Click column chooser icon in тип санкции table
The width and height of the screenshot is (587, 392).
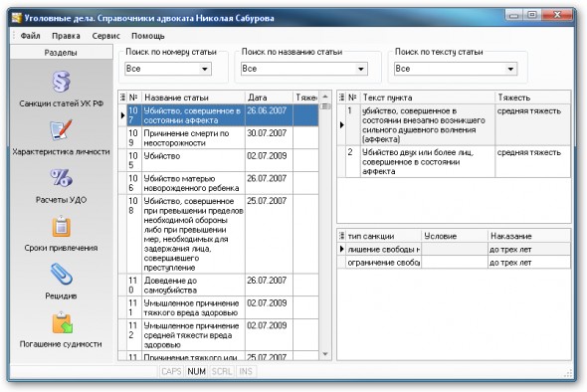point(341,236)
